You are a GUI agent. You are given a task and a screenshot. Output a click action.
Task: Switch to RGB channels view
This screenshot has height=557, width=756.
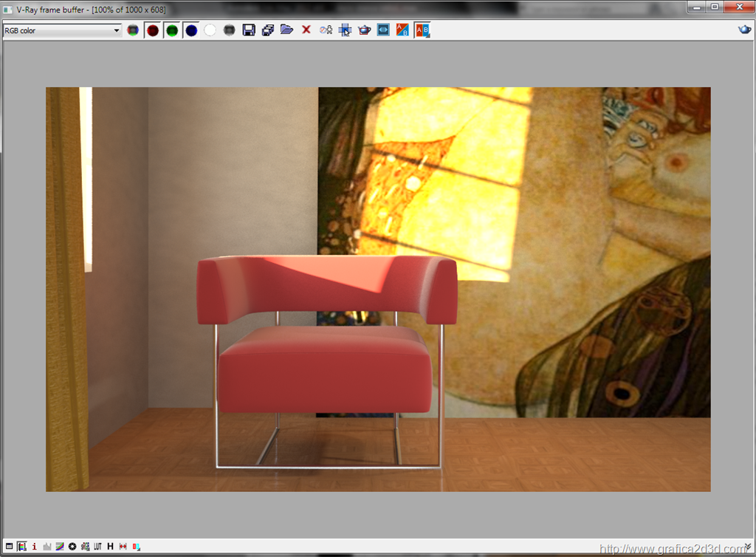coord(133,30)
